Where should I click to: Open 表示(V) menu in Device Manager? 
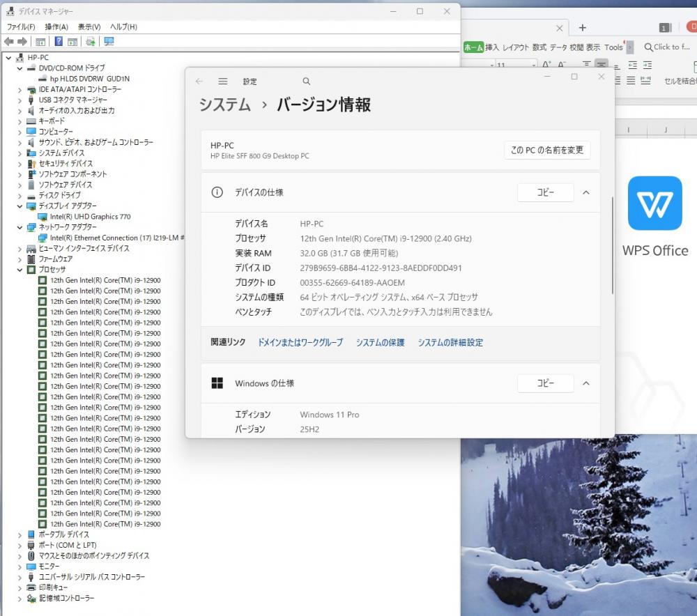point(89,26)
